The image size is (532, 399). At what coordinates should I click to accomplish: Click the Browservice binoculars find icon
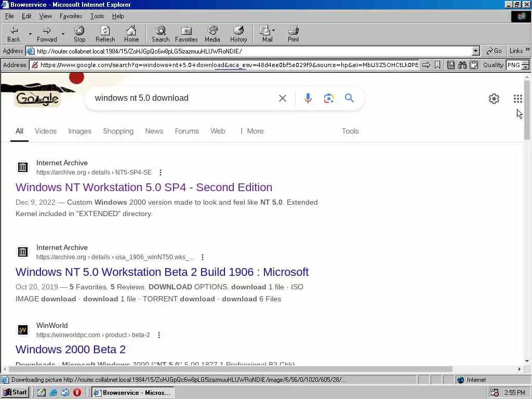pos(462,65)
